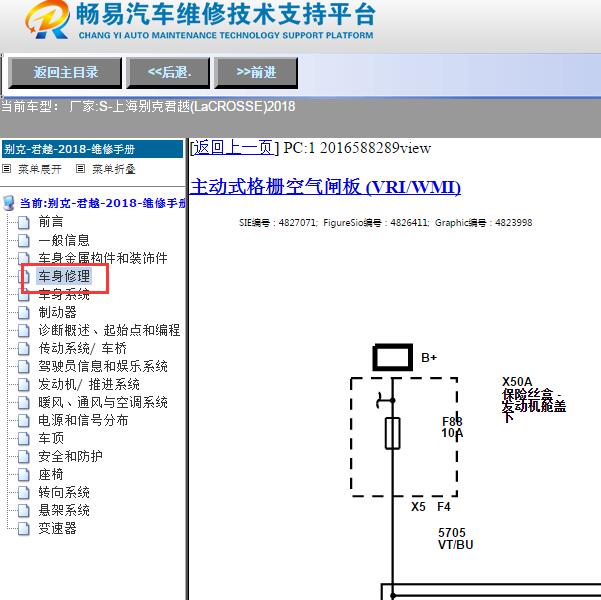Open 诊断概述、起始点和编程 tree item
601x600 pixels.
coord(109,330)
